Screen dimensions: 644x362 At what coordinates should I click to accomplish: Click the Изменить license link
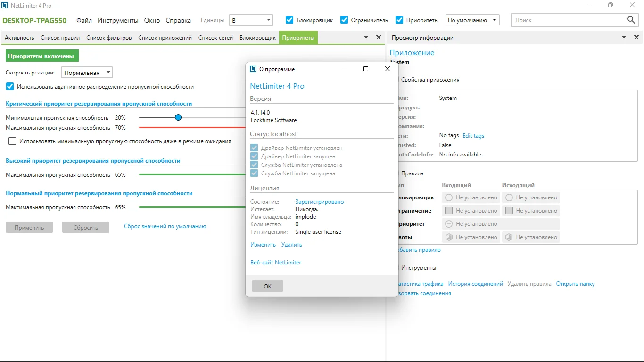click(x=263, y=245)
